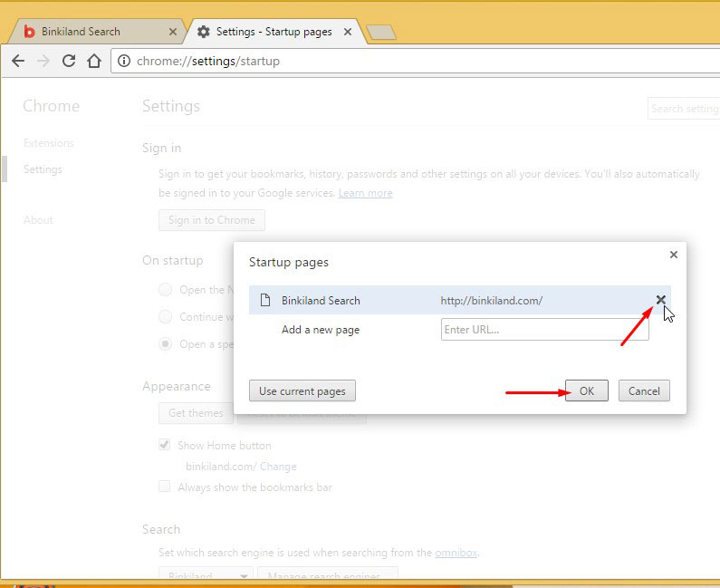Image resolution: width=720 pixels, height=588 pixels.
Task: Open the home page via home icon
Action: [94, 61]
